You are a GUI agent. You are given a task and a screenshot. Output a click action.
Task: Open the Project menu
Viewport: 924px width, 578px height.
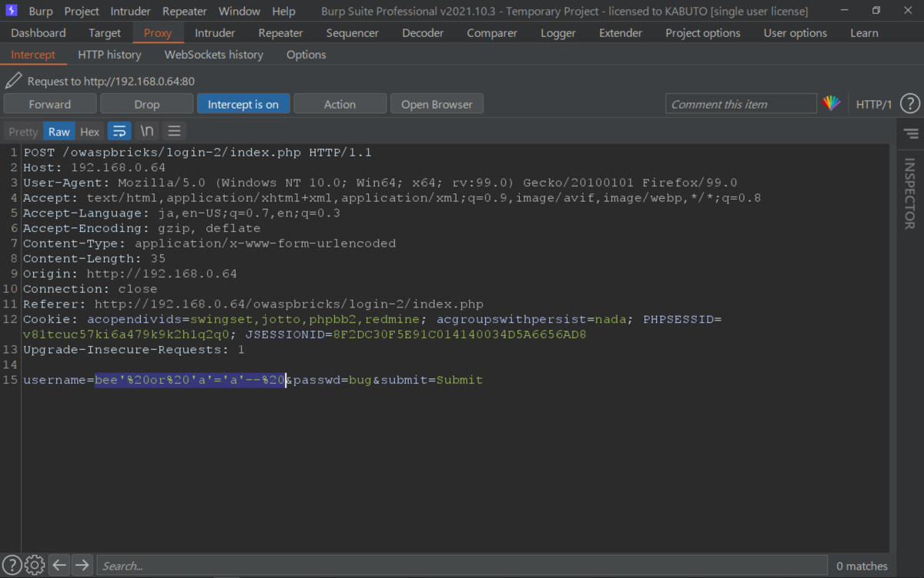click(x=82, y=11)
